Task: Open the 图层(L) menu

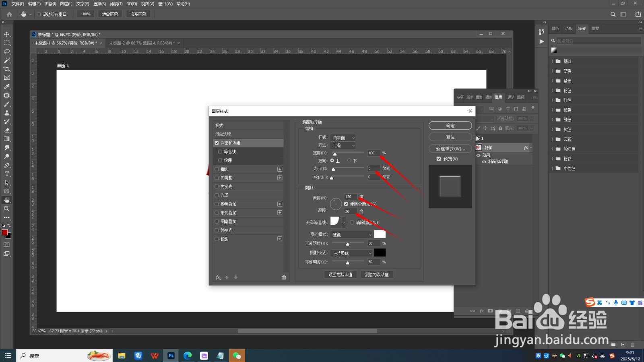Action: [x=66, y=4]
